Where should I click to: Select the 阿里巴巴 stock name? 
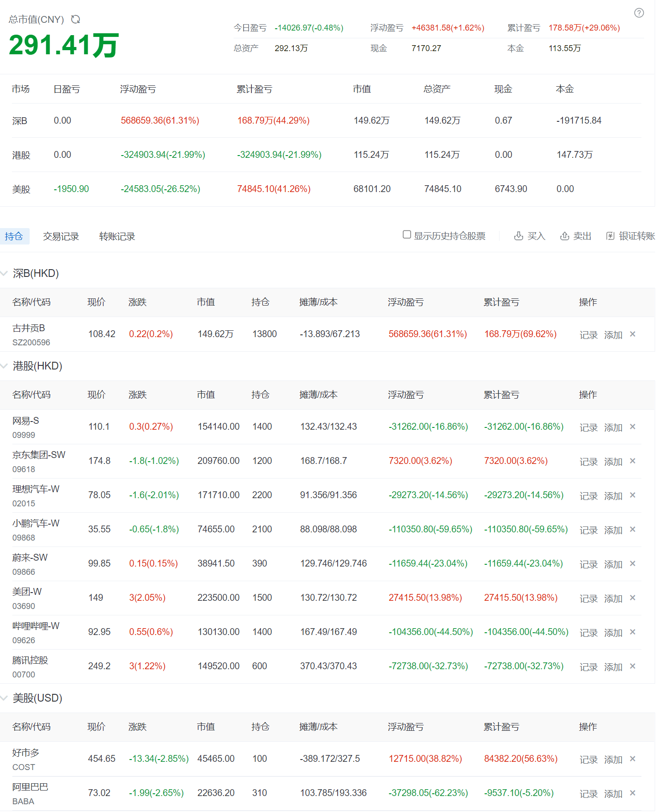click(30, 787)
